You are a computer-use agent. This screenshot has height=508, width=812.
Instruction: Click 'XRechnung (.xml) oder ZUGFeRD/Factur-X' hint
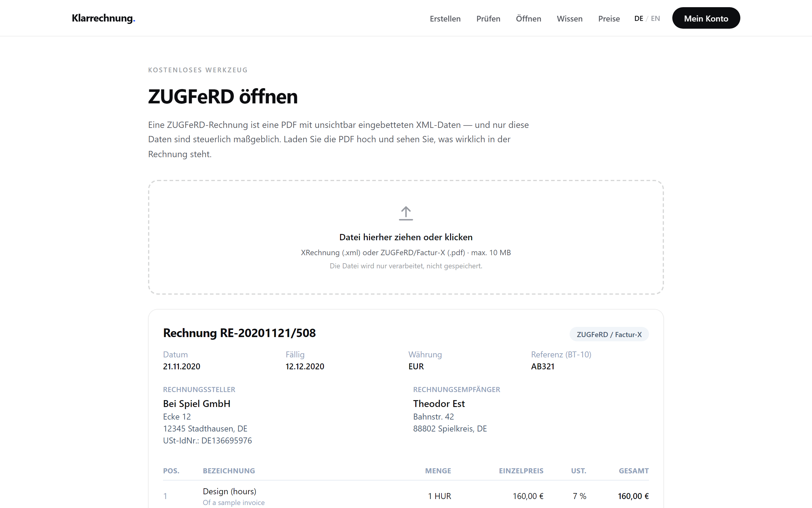point(406,253)
